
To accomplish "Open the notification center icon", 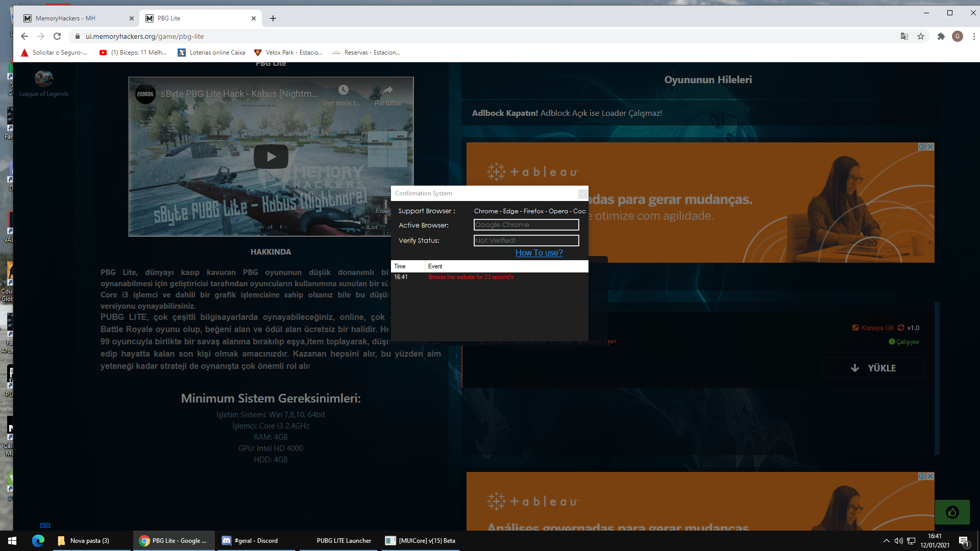I will (x=964, y=541).
